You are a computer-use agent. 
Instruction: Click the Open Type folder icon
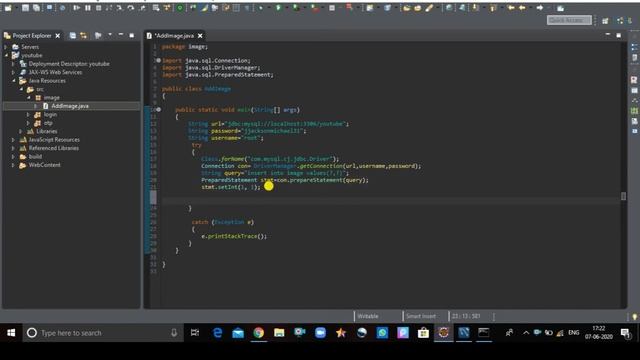407,8
